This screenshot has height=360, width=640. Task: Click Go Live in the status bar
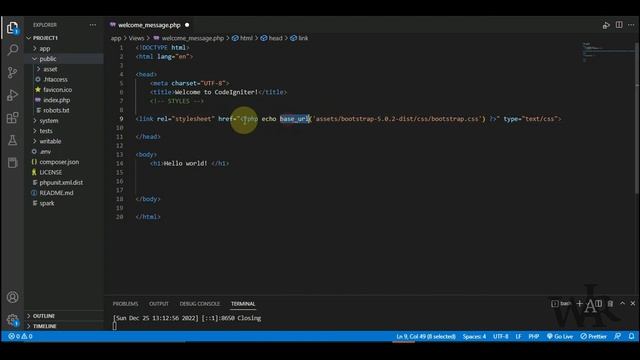[x=560, y=336]
